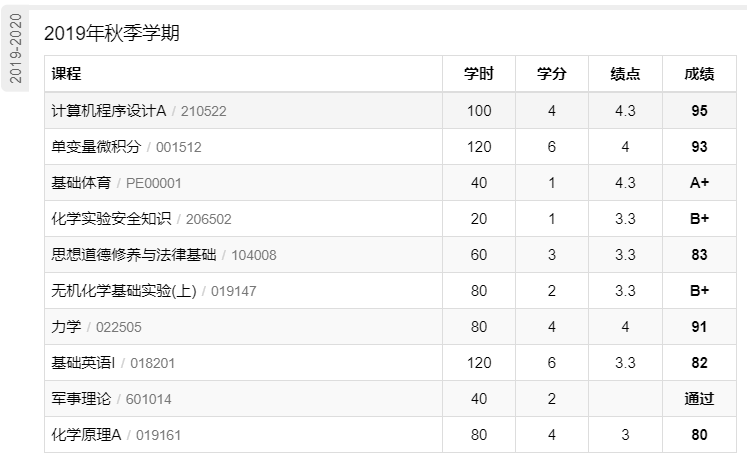Image resolution: width=747 pixels, height=464 pixels.
Task: Click the 绩点 column header
Action: pos(625,74)
